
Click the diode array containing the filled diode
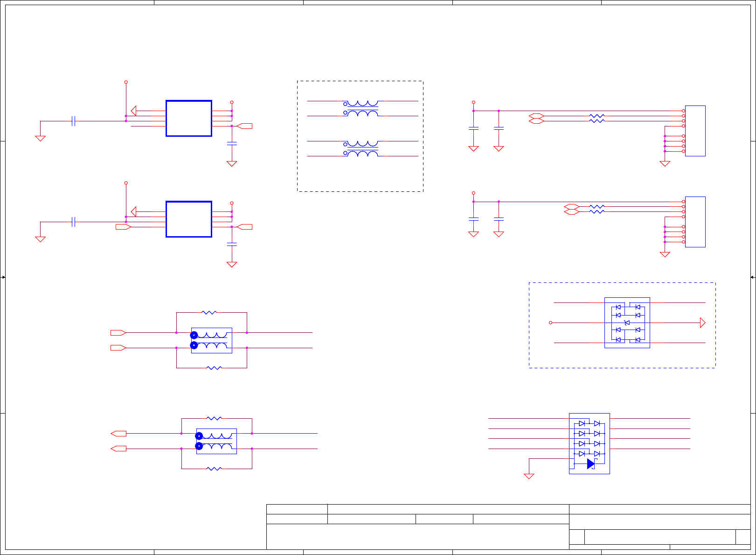click(590, 443)
